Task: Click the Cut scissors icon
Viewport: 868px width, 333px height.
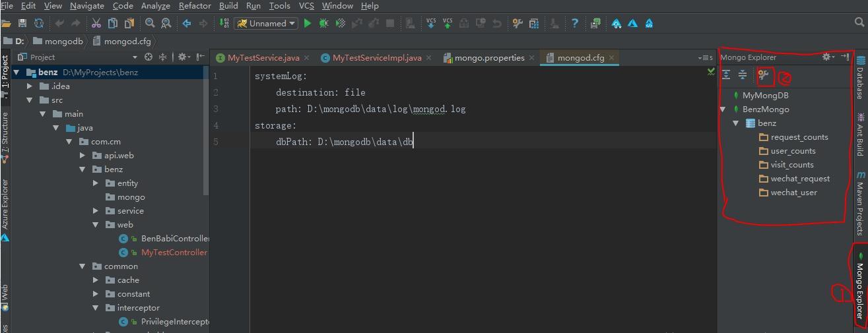Action: pos(96,23)
